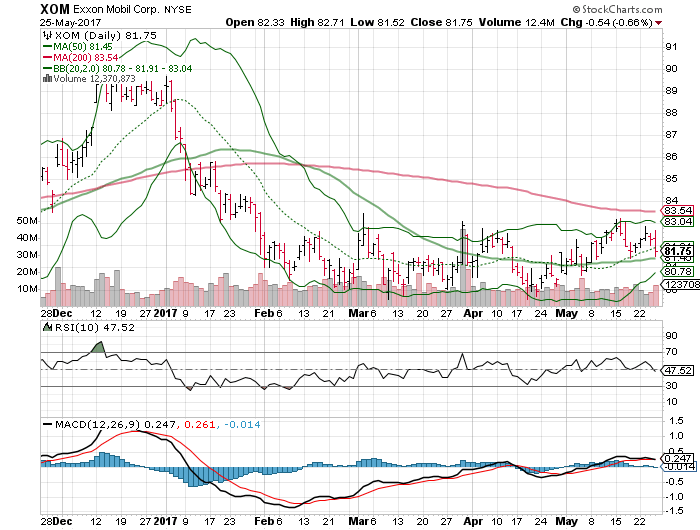Click the XOM (Daily) 81.75 legend entry
The image size is (700, 530).
coord(105,36)
